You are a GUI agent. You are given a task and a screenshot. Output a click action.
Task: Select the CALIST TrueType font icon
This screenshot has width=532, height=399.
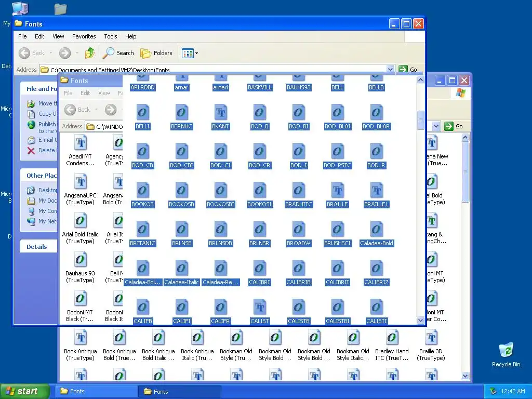[260, 308]
